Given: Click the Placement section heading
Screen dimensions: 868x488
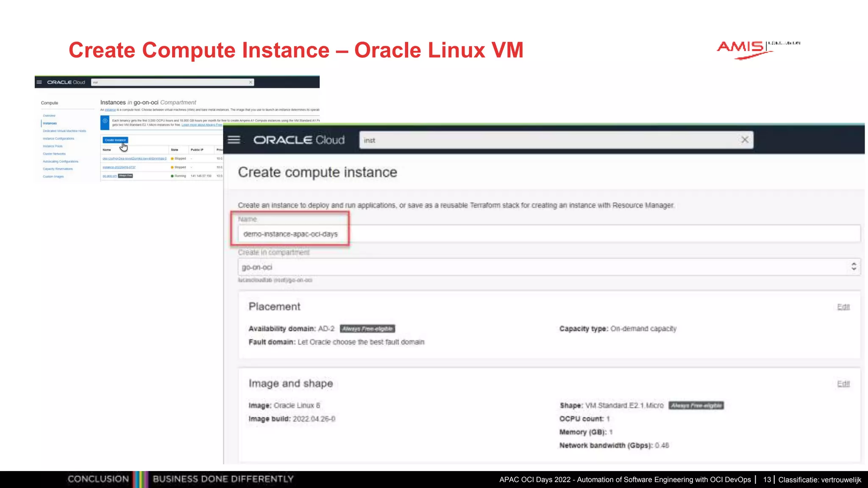Looking at the screenshot, I should tap(275, 306).
